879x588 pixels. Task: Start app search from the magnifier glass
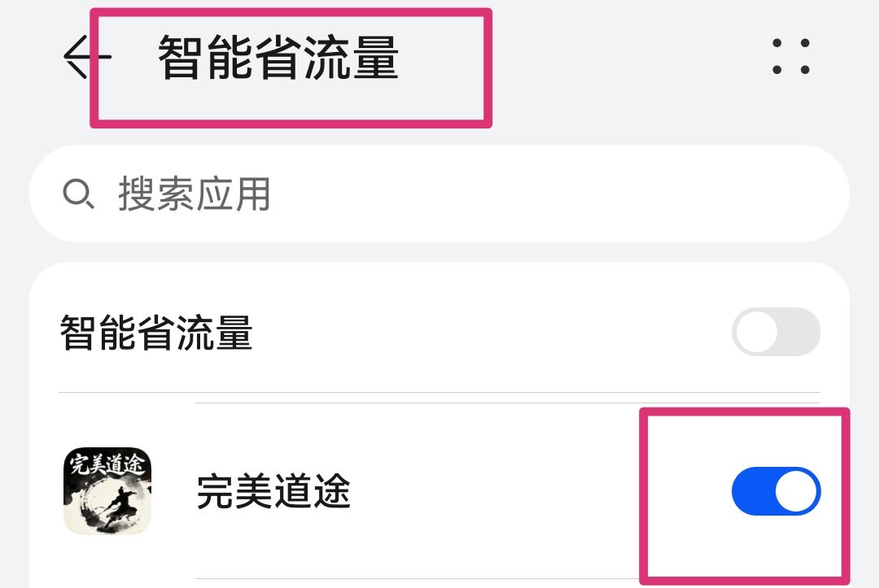coord(78,194)
